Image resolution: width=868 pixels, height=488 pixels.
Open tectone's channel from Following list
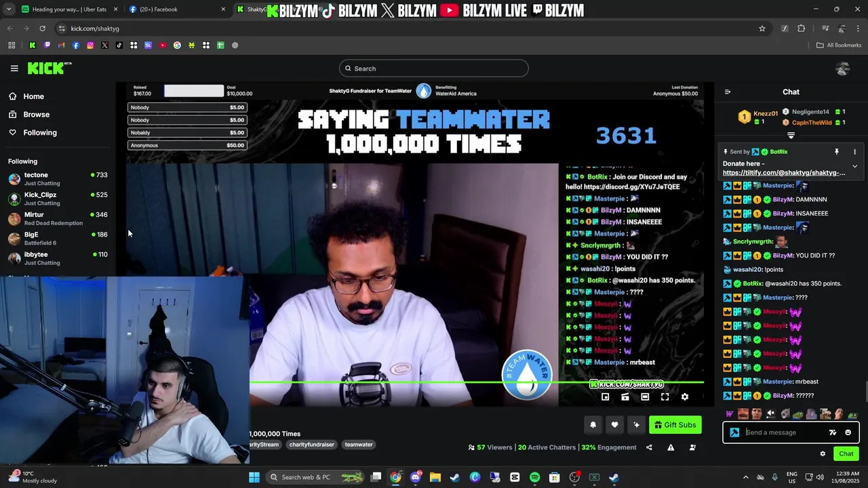tap(58, 179)
